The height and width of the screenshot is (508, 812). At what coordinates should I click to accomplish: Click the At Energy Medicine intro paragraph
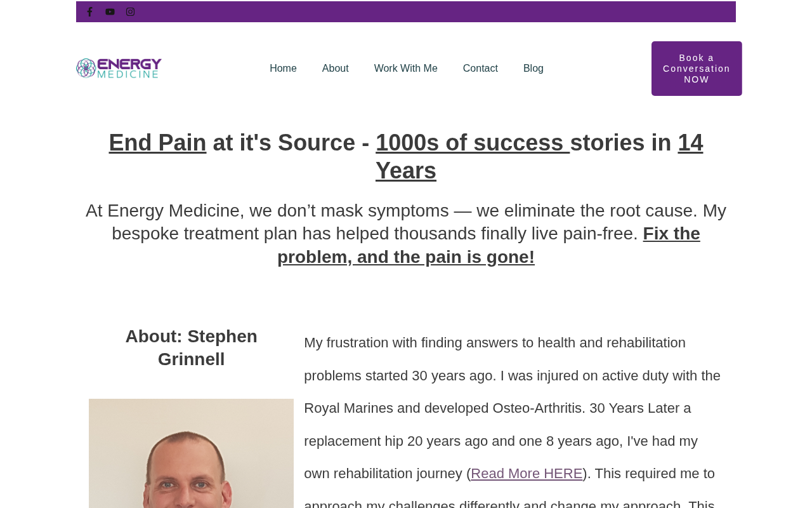point(406,234)
